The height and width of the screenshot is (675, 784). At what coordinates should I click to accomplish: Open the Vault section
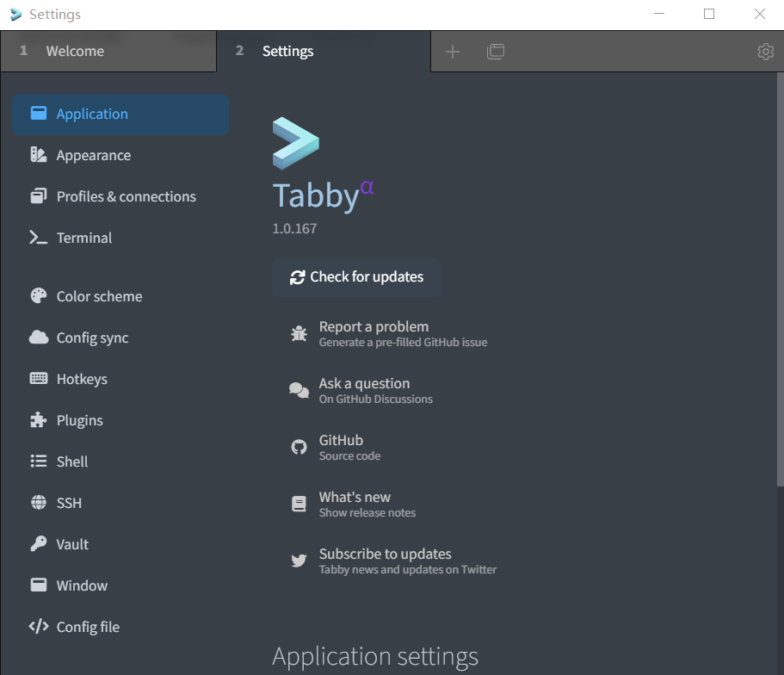point(71,544)
